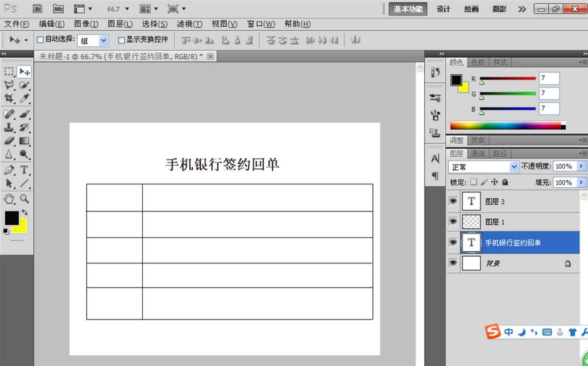Open the 图层(L) menu
This screenshot has width=588, height=366.
click(120, 24)
